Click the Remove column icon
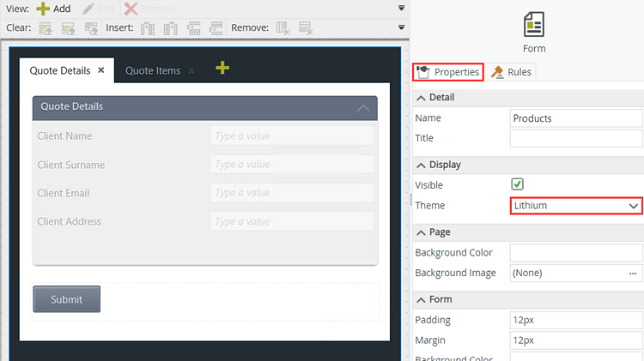This screenshot has width=644, height=361. point(282,28)
